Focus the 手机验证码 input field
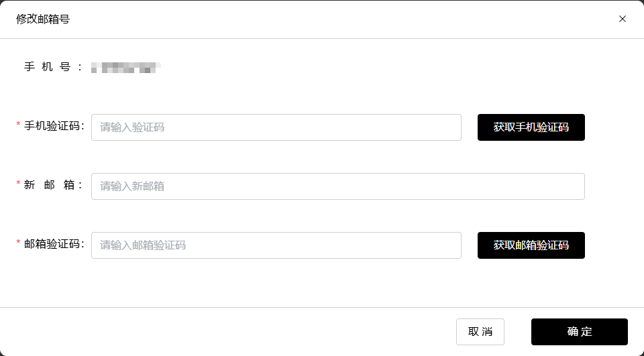Viewport: 644px width, 356px height. [x=276, y=127]
